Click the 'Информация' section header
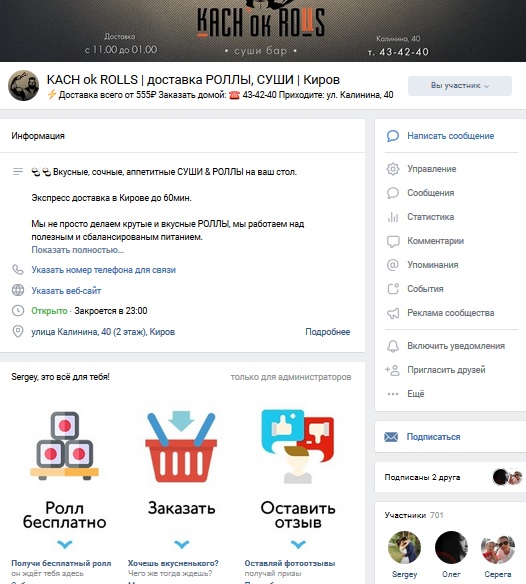The height and width of the screenshot is (584, 526). tap(38, 136)
